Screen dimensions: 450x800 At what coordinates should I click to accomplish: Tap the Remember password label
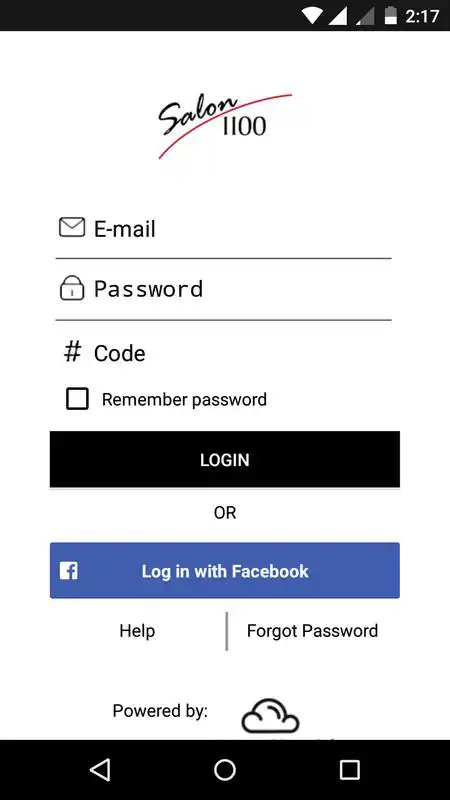184,399
